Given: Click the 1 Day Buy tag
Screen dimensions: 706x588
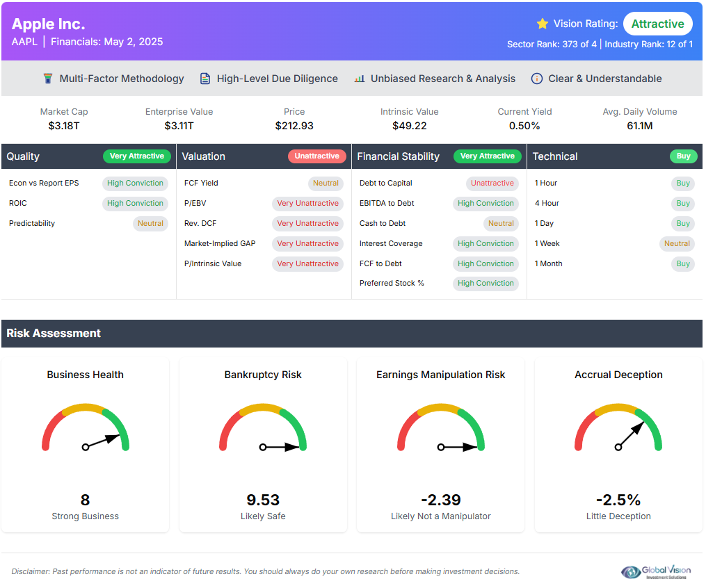Looking at the screenshot, I should click(683, 224).
